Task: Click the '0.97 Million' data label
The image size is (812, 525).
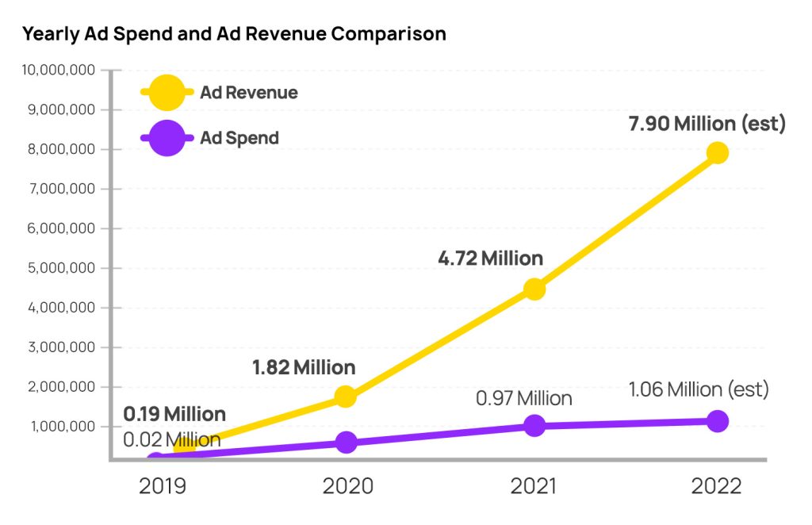Action: click(524, 398)
